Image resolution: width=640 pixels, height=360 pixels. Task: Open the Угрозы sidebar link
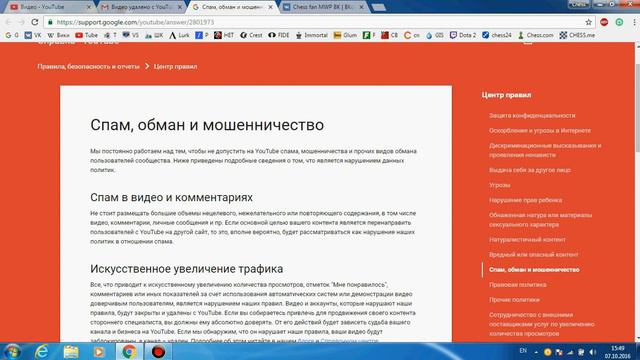click(x=500, y=185)
